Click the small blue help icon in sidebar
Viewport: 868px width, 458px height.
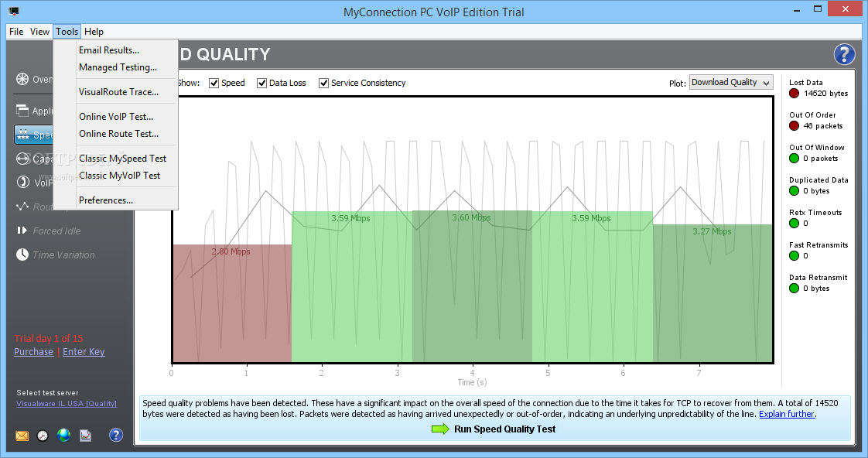(116, 436)
